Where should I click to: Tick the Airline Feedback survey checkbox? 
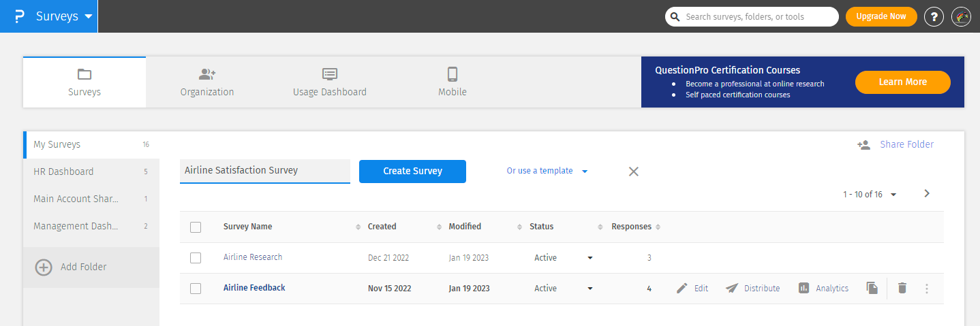196,289
